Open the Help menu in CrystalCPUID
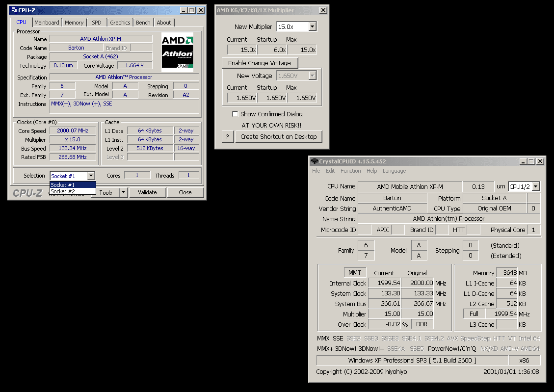 [371, 171]
